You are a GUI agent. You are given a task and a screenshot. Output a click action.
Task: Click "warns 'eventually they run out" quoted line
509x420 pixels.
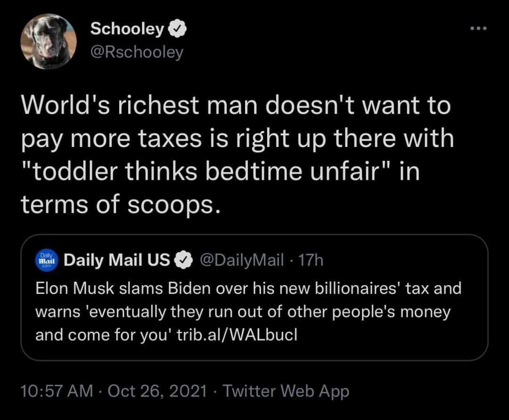pos(243,311)
